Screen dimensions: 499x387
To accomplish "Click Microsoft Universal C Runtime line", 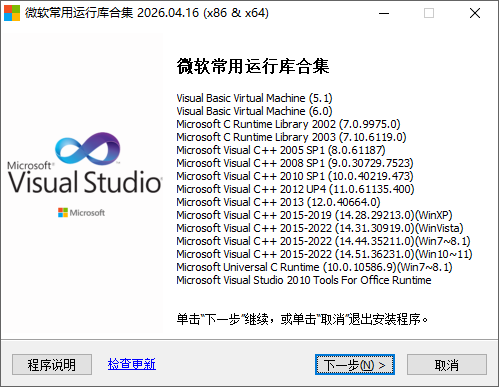I will pos(314,267).
